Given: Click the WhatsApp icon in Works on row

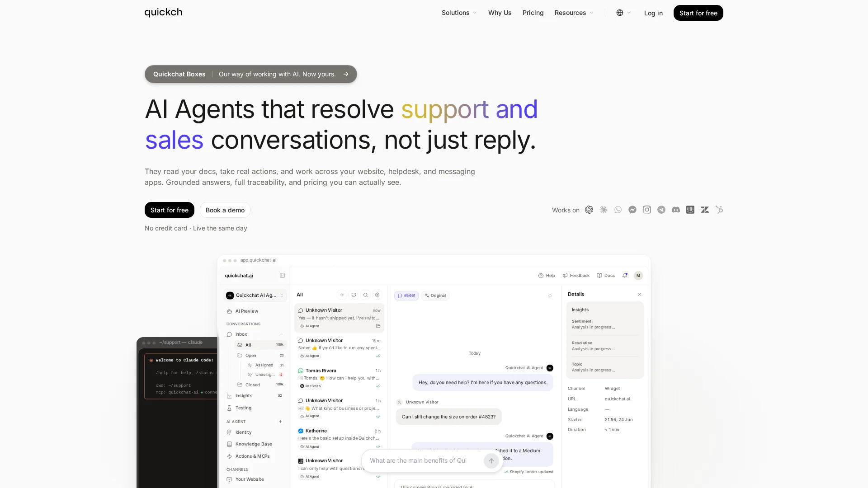Looking at the screenshot, I should (x=618, y=210).
